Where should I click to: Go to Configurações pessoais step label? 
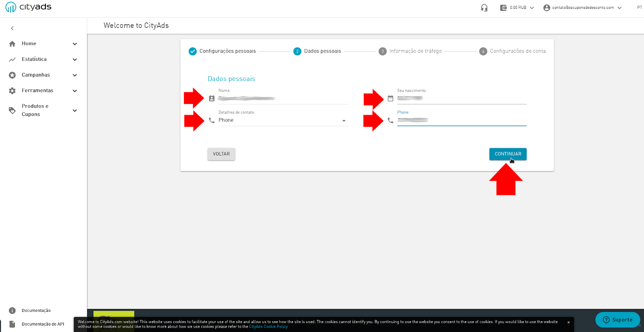pyautogui.click(x=227, y=51)
